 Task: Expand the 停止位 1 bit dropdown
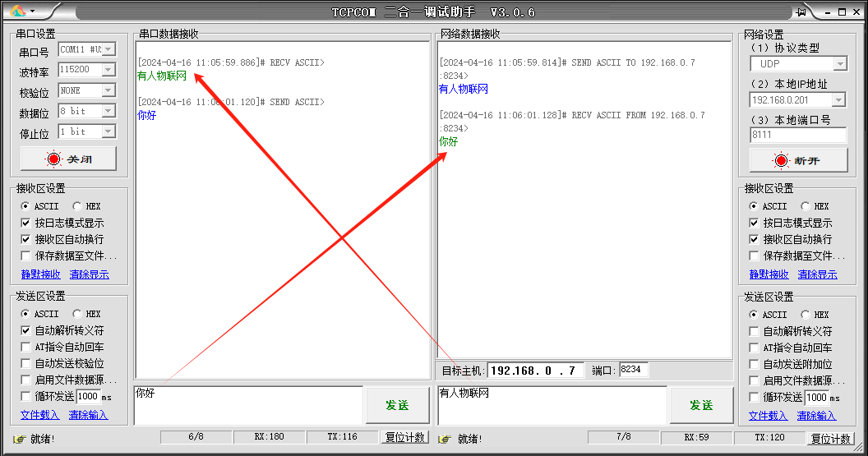tap(108, 131)
